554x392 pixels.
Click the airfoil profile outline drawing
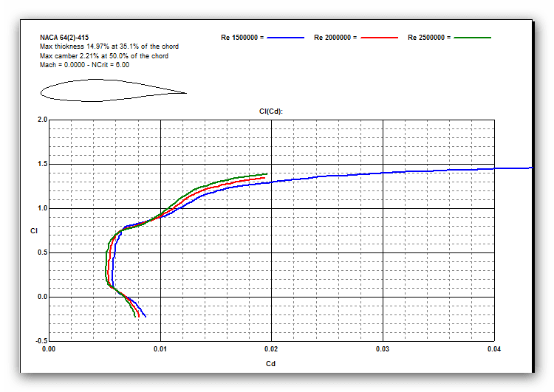(111, 91)
